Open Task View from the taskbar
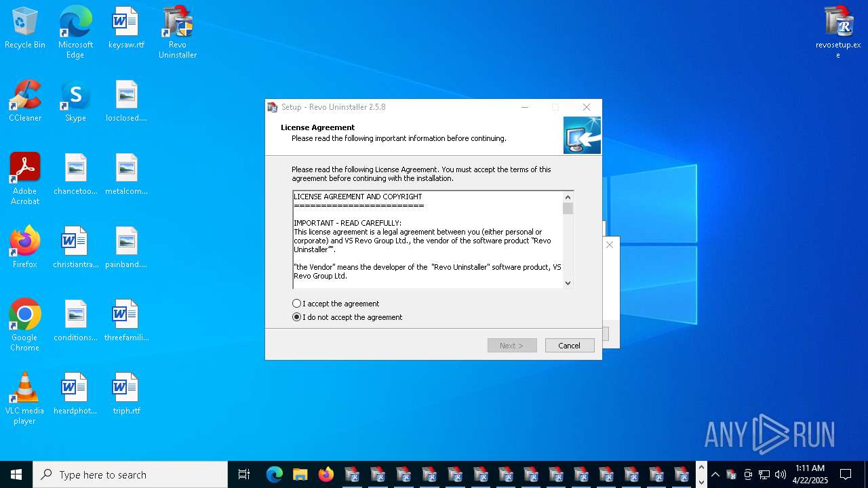Screen dimensions: 868x488 (244, 474)
